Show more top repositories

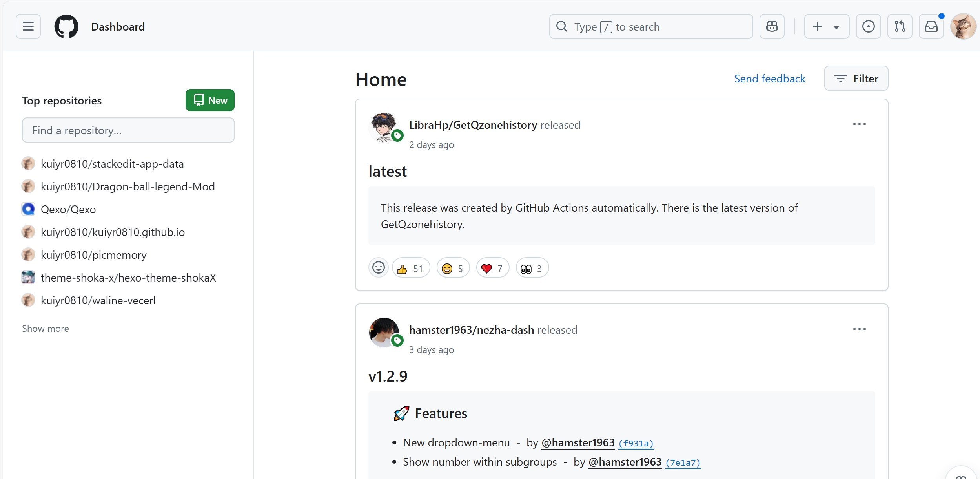coord(45,329)
